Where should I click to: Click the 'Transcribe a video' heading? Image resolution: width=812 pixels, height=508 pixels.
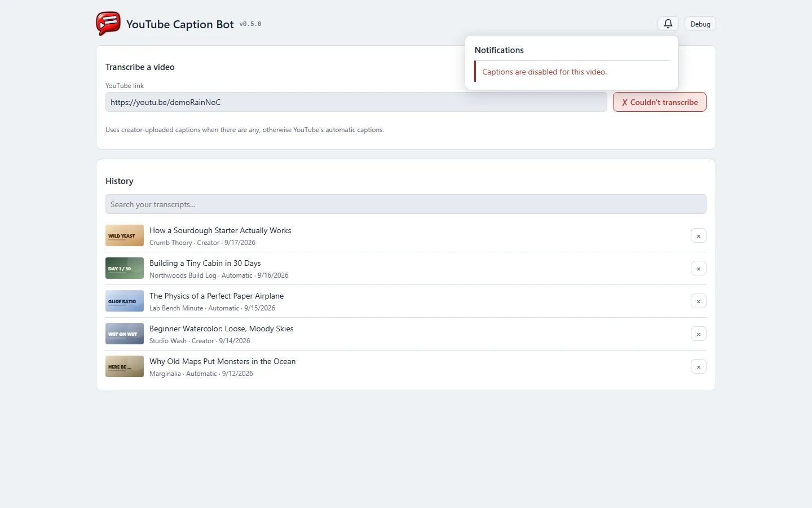[140, 67]
